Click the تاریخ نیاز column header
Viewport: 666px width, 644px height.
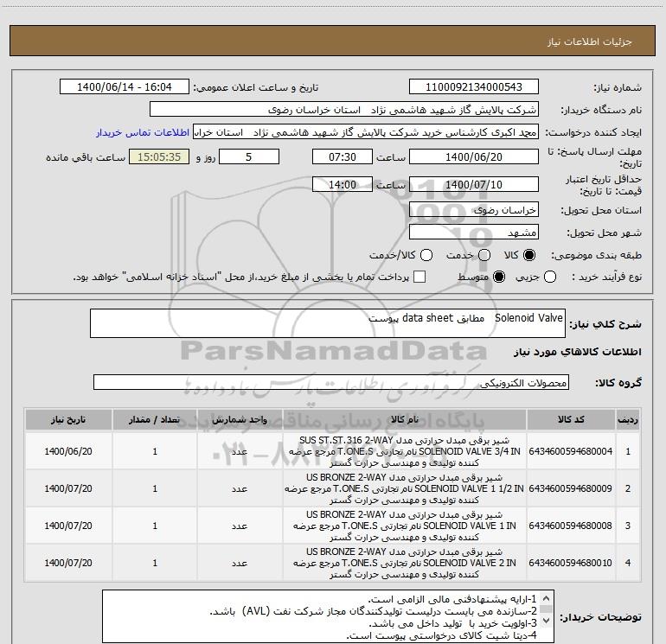point(68,420)
